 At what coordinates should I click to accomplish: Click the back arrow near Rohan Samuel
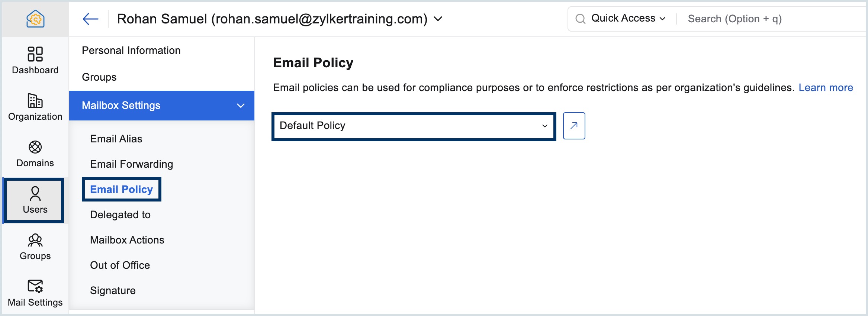tap(90, 19)
